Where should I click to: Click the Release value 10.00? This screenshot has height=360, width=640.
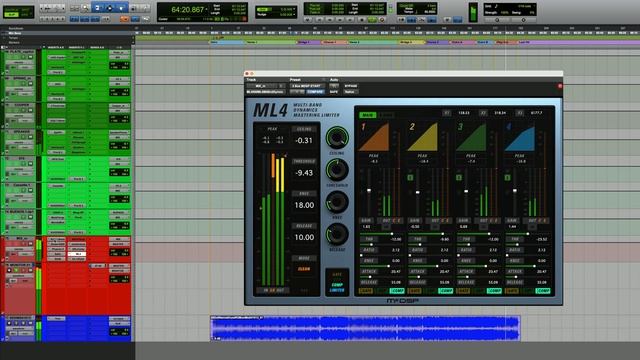pos(304,237)
